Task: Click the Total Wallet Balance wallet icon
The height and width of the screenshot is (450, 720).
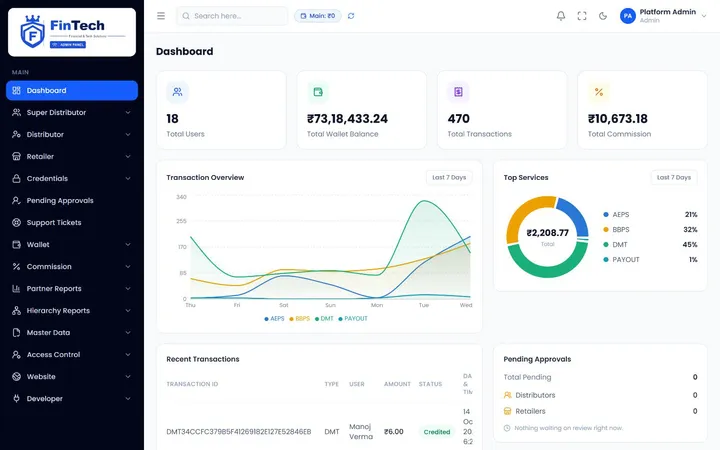Action: (318, 92)
